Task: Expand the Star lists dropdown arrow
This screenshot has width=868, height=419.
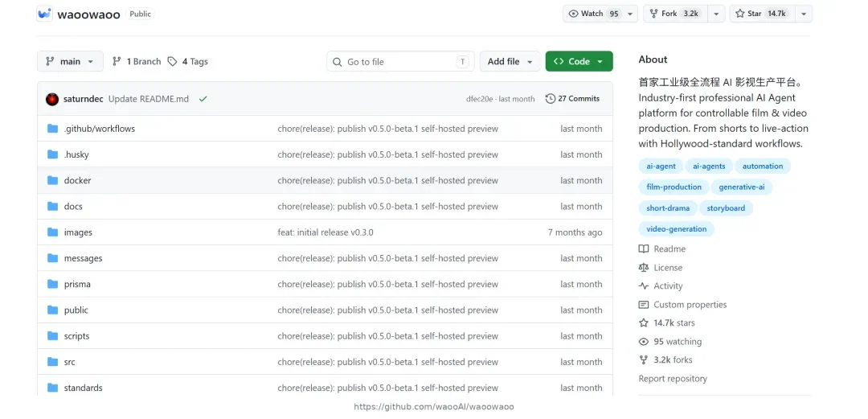Action: [803, 14]
